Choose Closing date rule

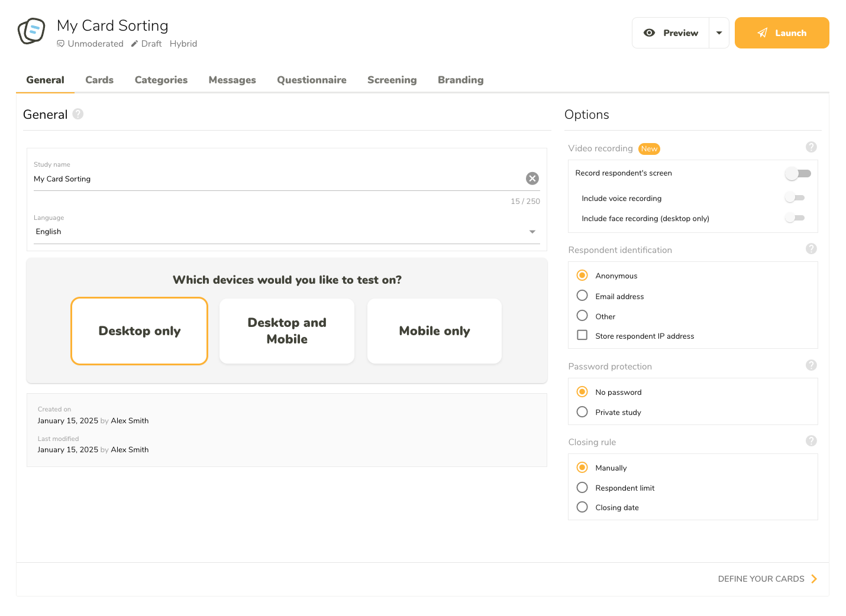pos(582,507)
